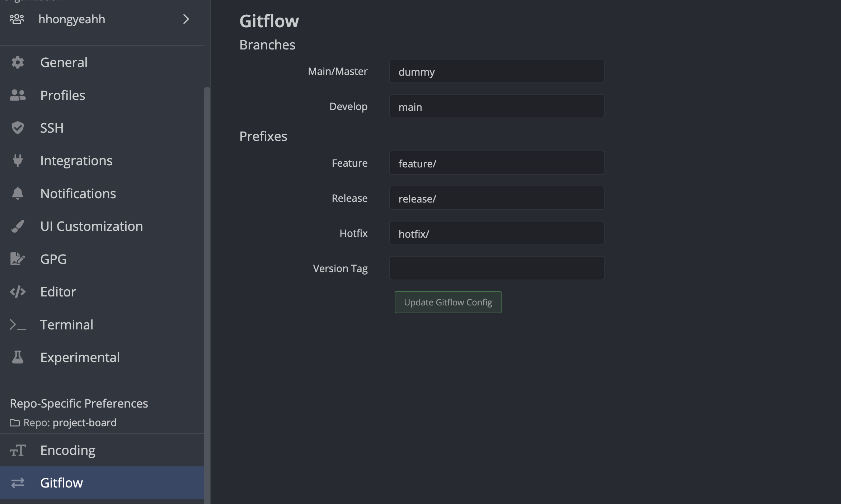
Task: Expand the hhongyeahh organization chevron
Action: (186, 19)
